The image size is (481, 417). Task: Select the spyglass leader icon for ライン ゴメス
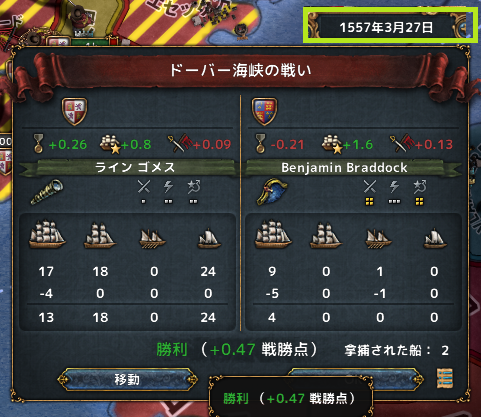coord(47,192)
